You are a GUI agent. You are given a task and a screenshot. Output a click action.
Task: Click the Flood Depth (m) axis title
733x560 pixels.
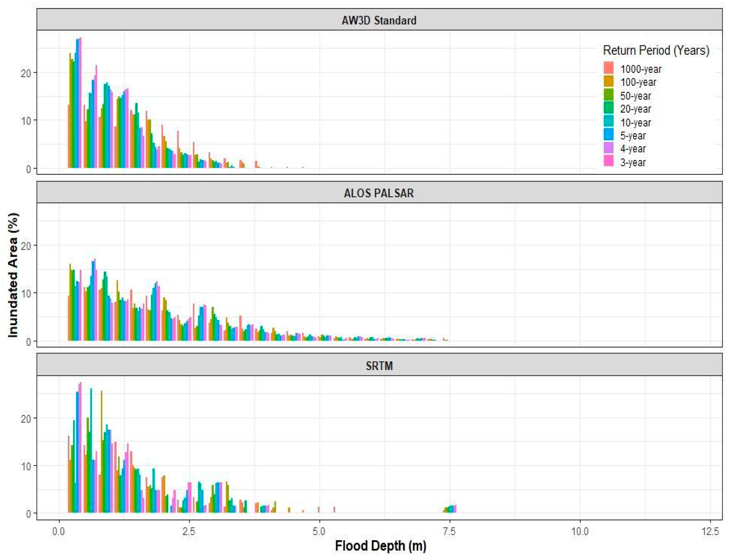pos(381,546)
